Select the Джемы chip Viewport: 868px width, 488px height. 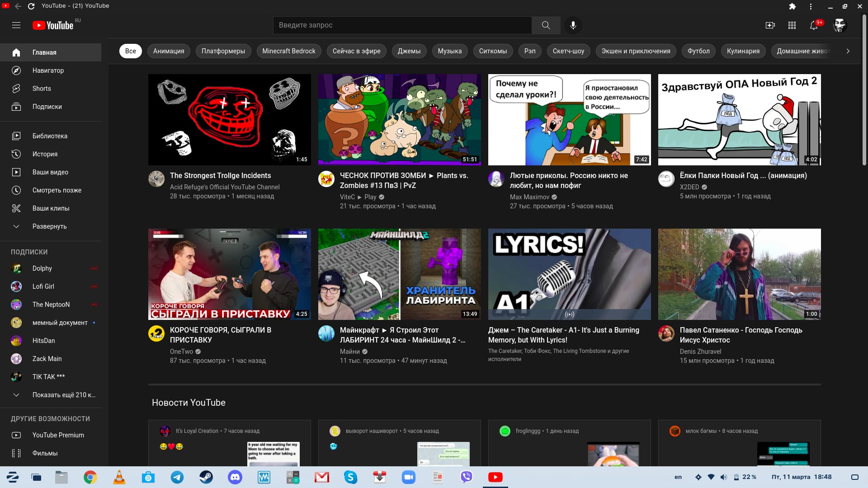409,51
